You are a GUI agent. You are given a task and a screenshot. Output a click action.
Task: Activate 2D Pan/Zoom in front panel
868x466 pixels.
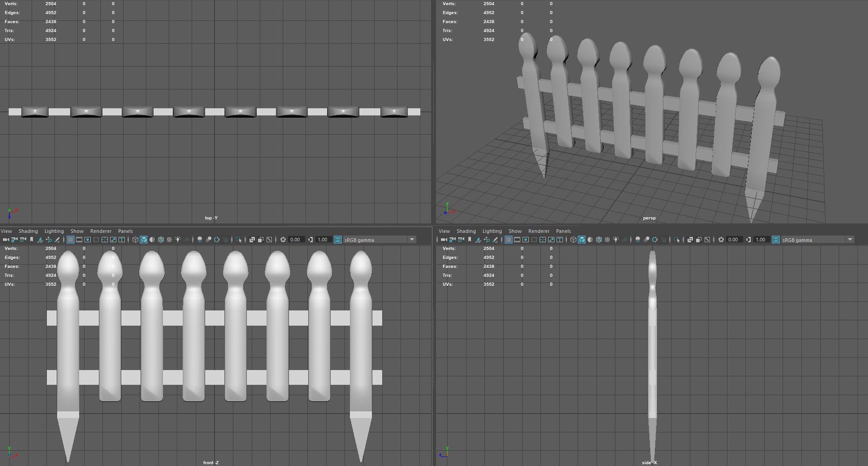48,240
